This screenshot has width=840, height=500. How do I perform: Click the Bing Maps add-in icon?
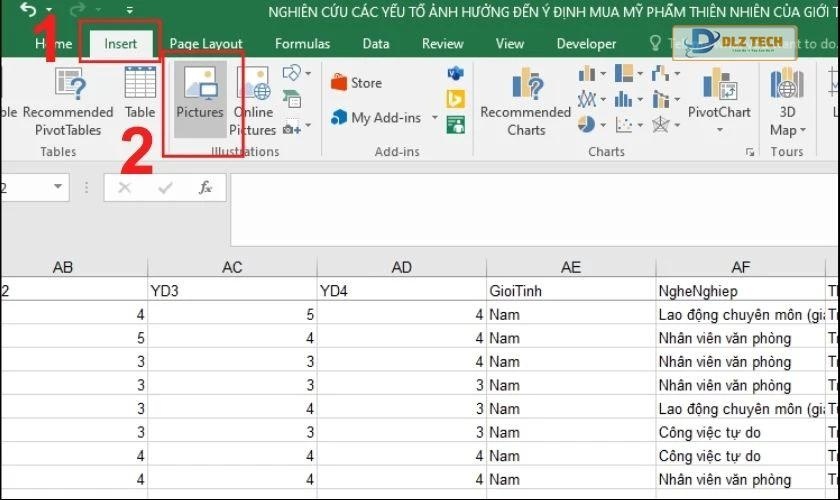coord(456,98)
